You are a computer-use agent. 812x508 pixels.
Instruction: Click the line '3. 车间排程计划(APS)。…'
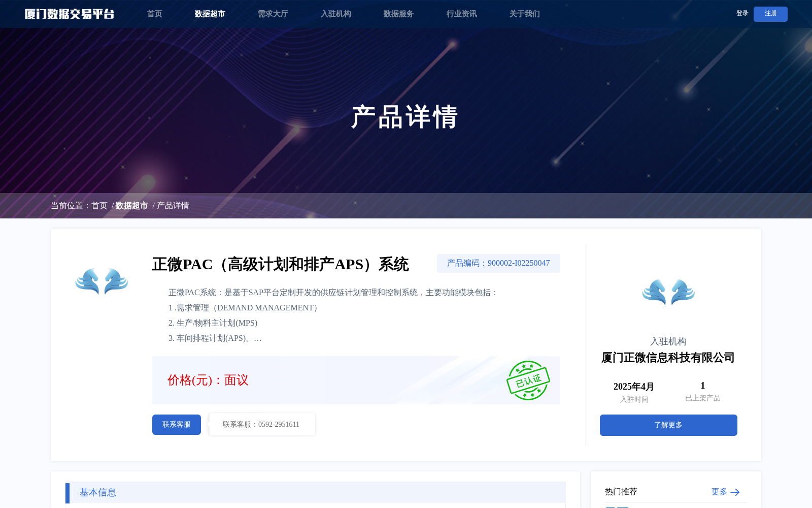[215, 338]
